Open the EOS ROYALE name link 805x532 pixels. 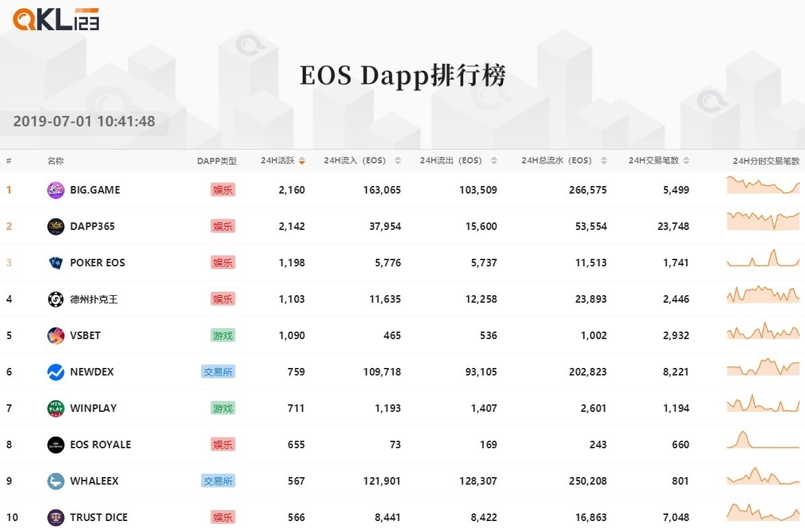coord(101,445)
